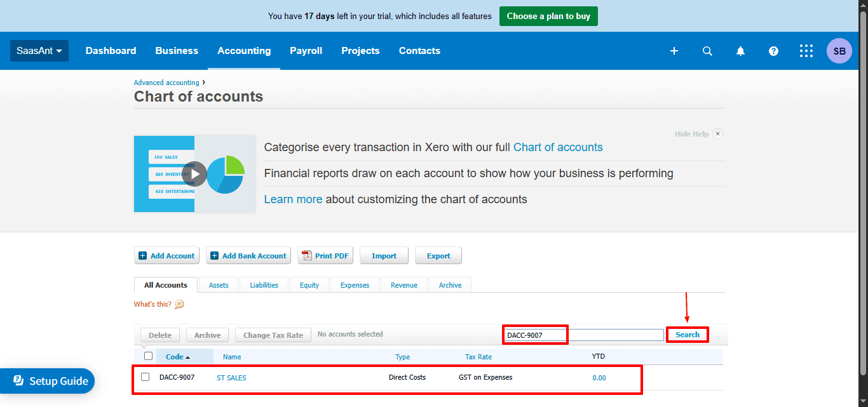Image resolution: width=868 pixels, height=407 pixels.
Task: Open the ST SALES account link
Action: pos(231,378)
